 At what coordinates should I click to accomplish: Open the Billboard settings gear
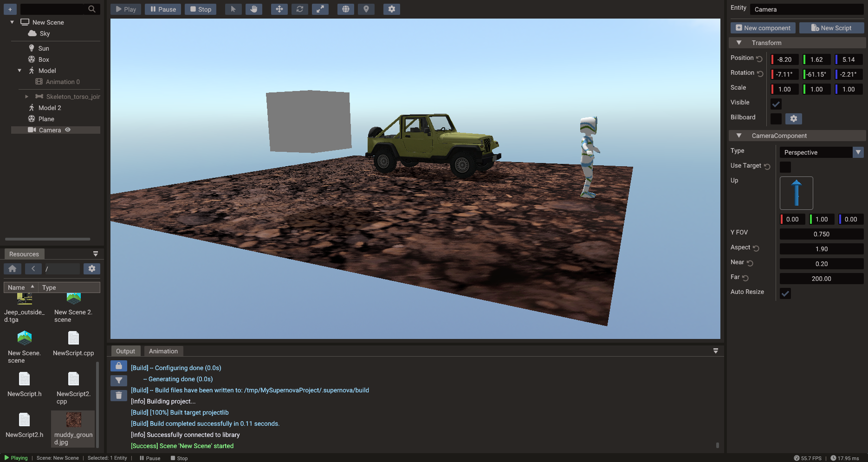click(x=794, y=119)
